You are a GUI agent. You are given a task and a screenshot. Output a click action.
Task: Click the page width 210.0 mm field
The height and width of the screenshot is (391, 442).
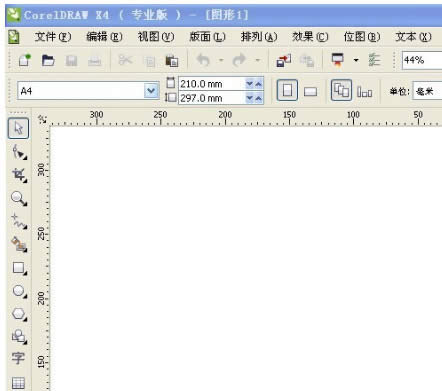[212, 84]
